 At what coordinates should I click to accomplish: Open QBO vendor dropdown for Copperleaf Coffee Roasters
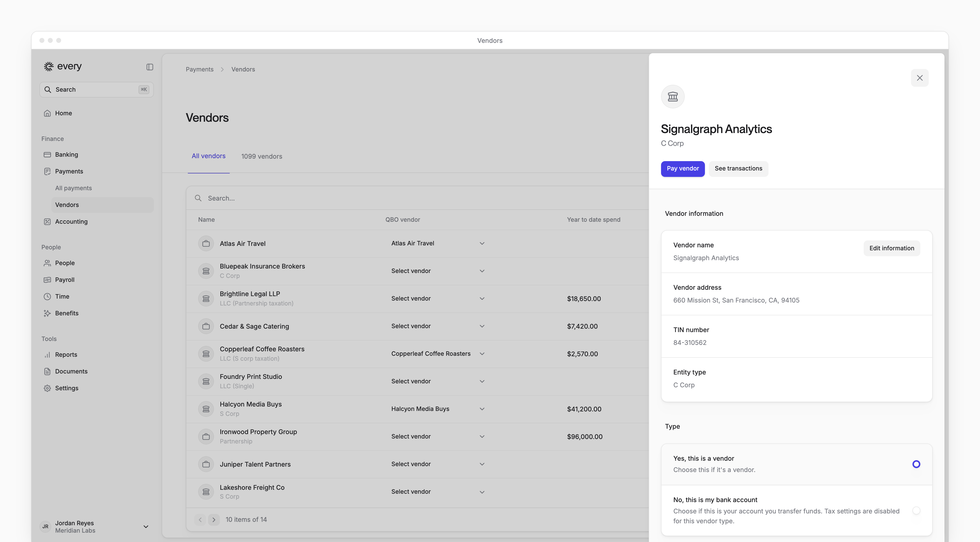(437, 354)
